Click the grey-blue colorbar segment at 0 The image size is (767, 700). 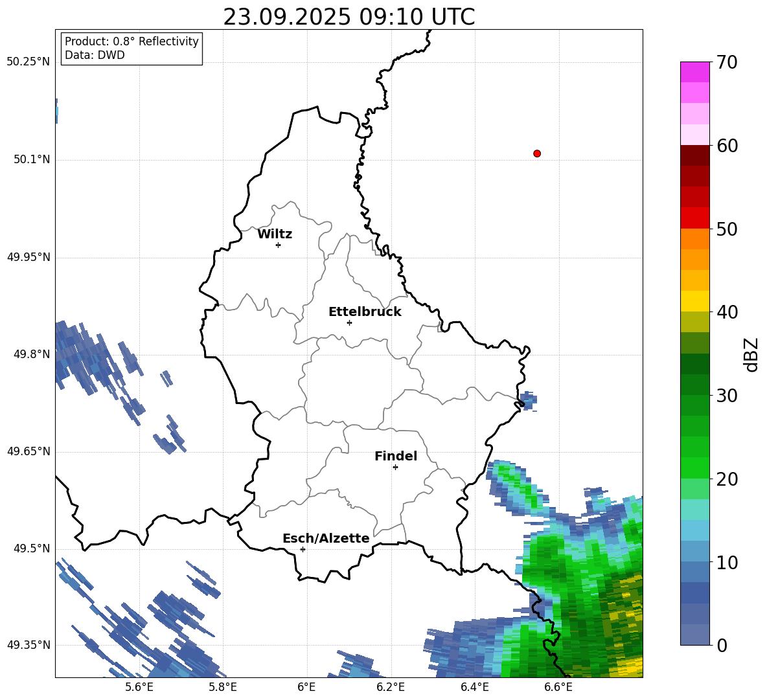[694, 635]
